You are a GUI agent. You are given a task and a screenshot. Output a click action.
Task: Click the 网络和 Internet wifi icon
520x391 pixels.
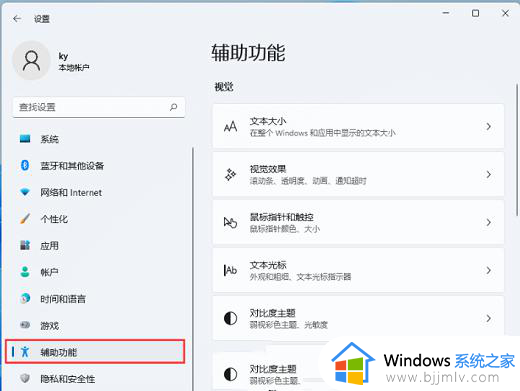coord(25,192)
